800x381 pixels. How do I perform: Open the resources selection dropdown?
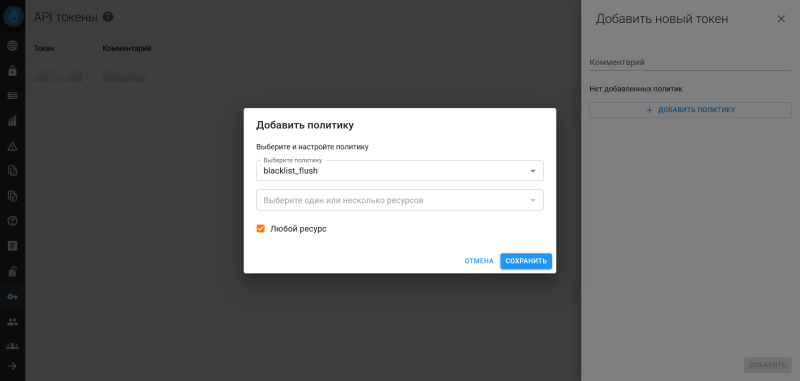[399, 200]
